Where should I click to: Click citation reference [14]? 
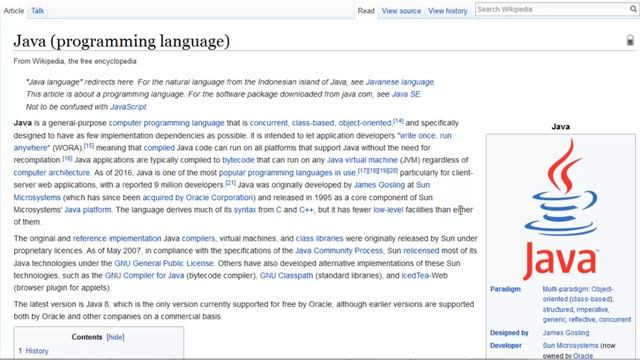[398, 121]
